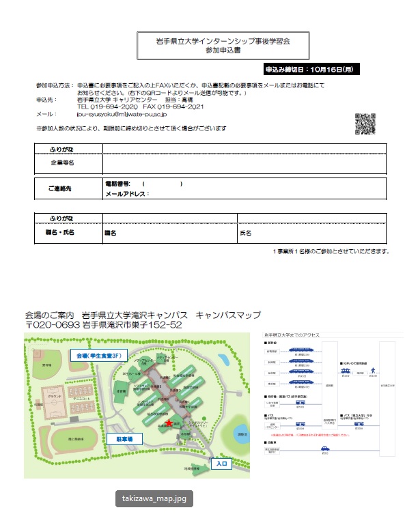Screen dimensions: 420x525
Task: Click the ふりがな cell above 職名
Action: 170,218
